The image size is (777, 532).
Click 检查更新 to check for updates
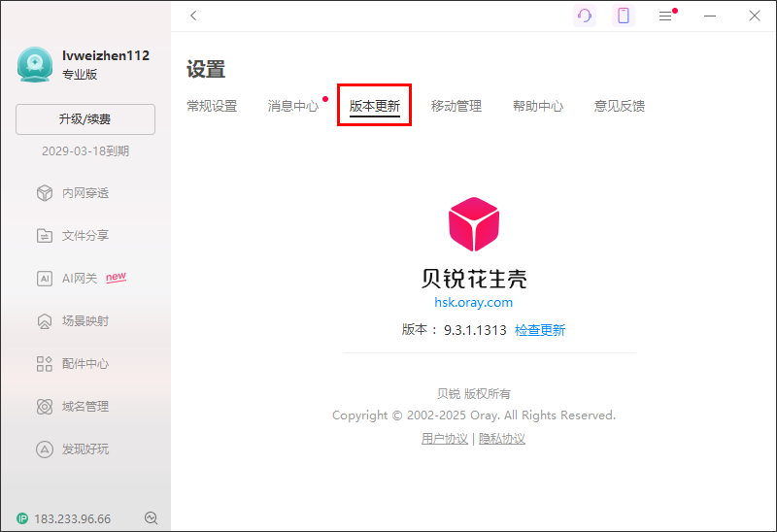[x=540, y=330]
